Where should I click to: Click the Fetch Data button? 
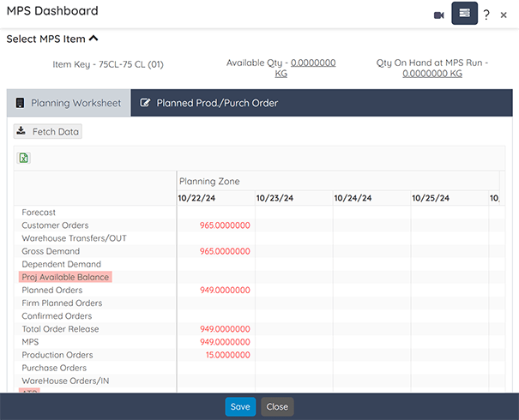(x=48, y=132)
